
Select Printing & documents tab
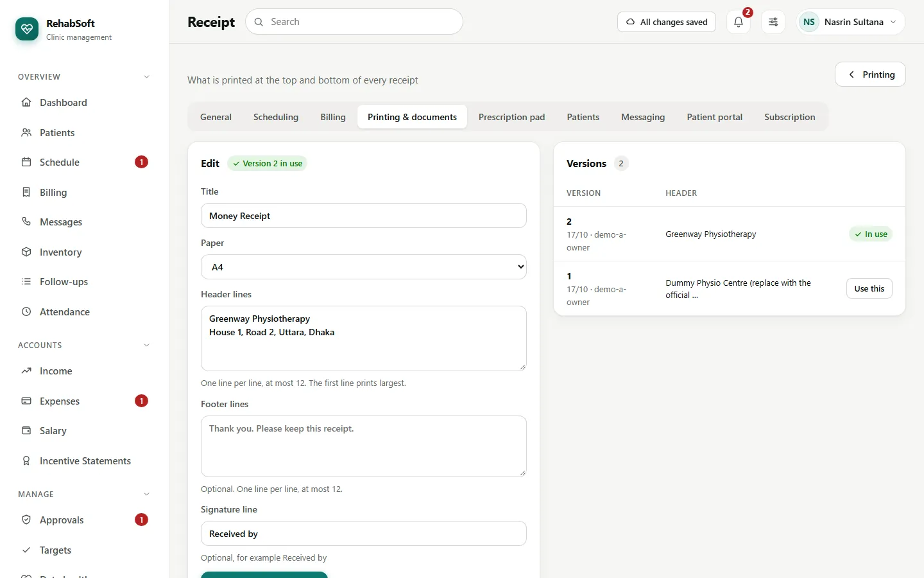pos(412,117)
